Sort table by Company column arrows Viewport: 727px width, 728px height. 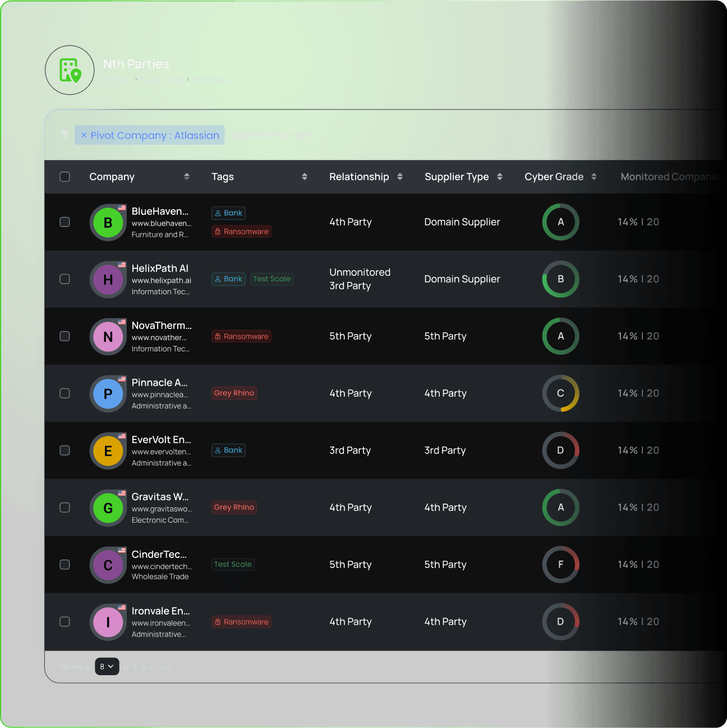pos(187,177)
